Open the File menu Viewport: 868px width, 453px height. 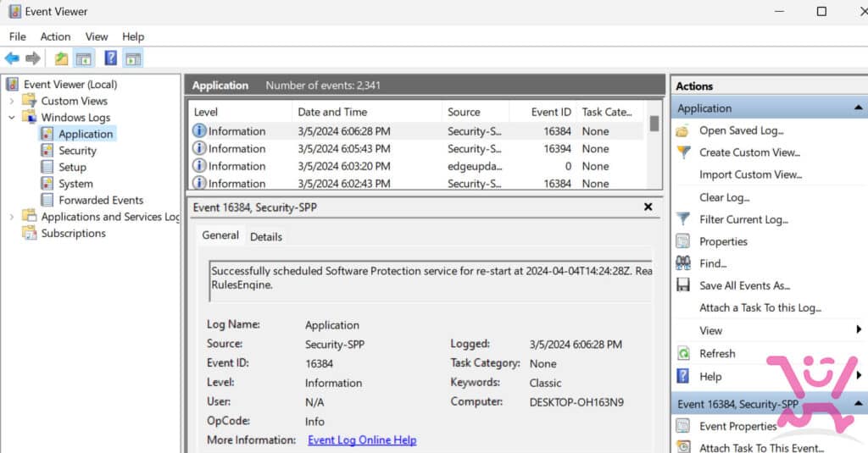[x=17, y=36]
